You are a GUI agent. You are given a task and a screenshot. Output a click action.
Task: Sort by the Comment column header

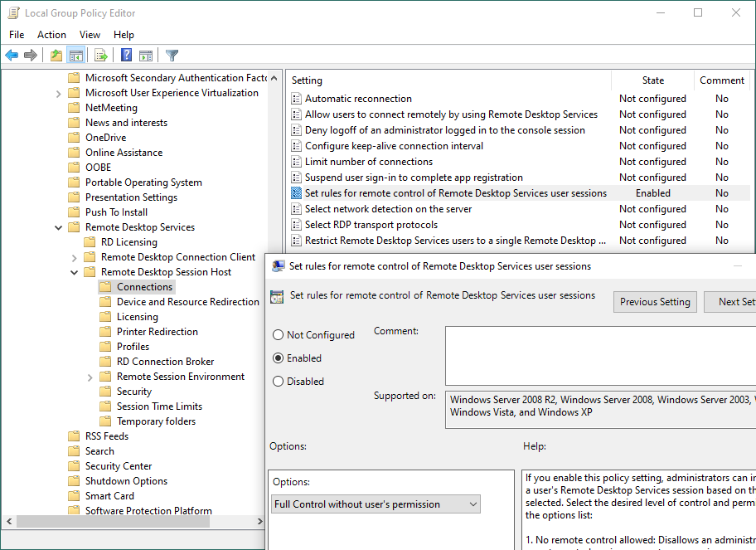point(722,80)
